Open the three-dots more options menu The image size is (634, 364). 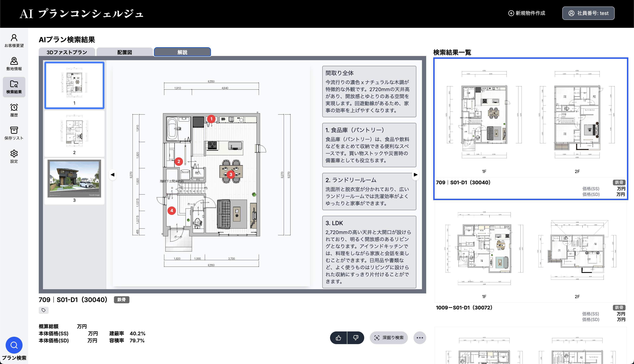pyautogui.click(x=419, y=338)
